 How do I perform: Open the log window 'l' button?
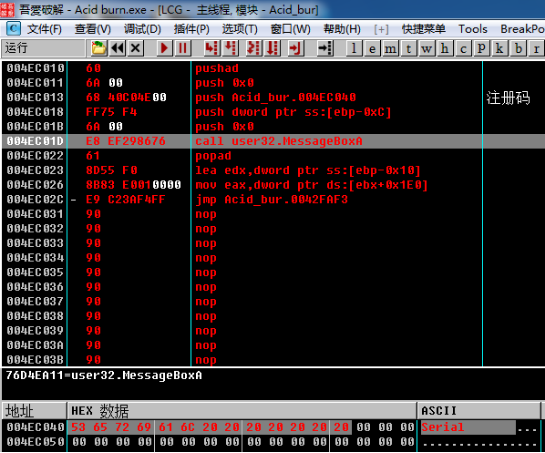click(x=354, y=48)
